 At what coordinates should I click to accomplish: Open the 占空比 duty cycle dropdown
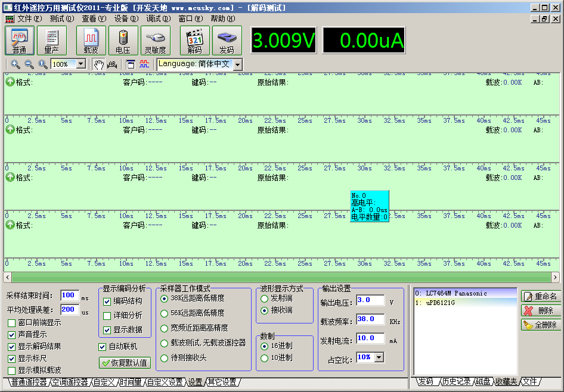[379, 357]
